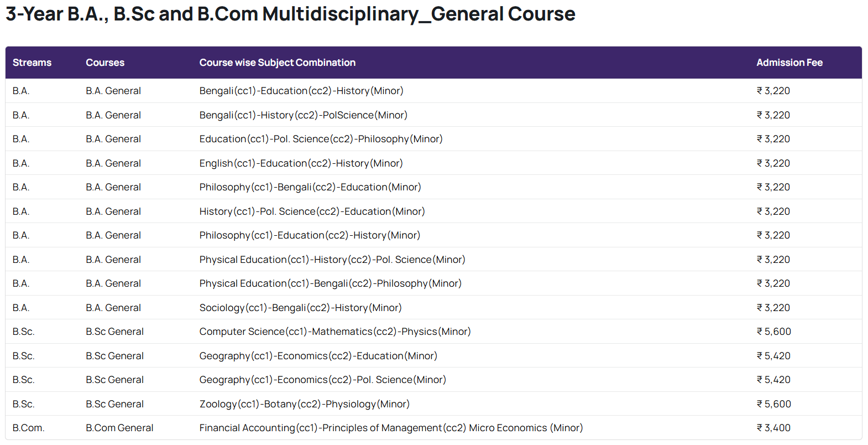
Task: Select the English-Education-History combination
Action: pos(301,163)
